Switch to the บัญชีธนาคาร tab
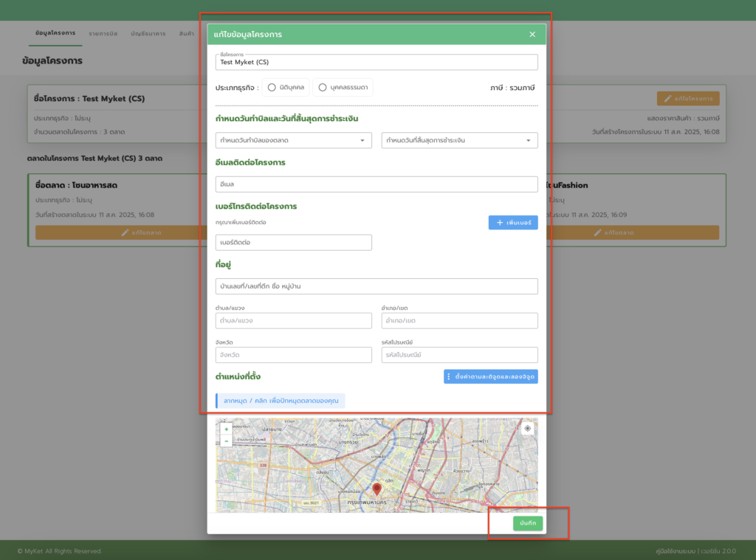The image size is (756, 560). [148, 34]
